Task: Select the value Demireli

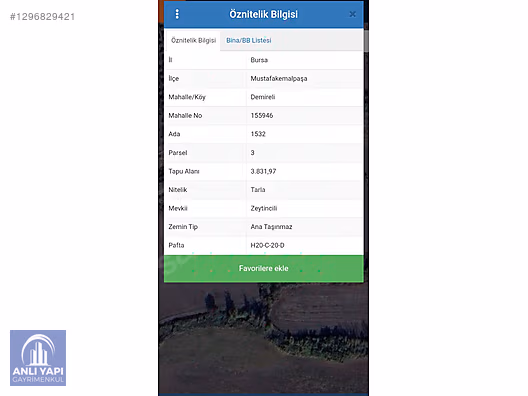Action: [263, 97]
